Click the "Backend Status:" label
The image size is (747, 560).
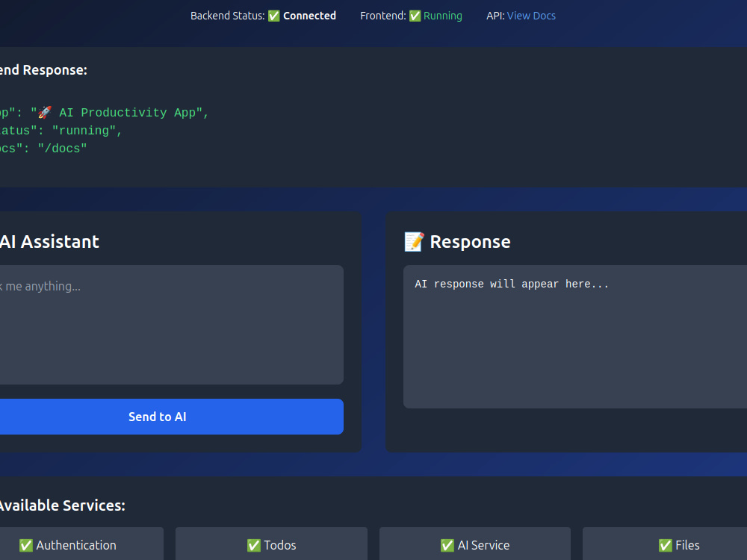tap(228, 16)
